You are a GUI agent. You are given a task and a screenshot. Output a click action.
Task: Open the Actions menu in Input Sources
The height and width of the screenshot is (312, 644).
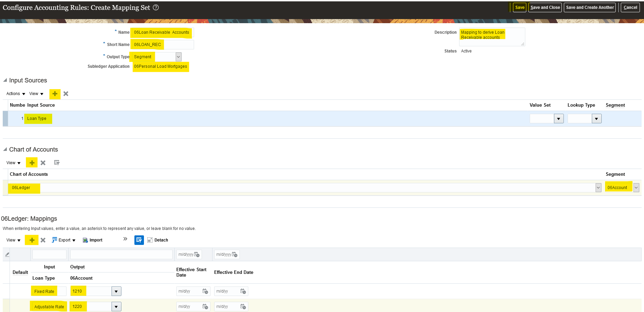pos(16,94)
